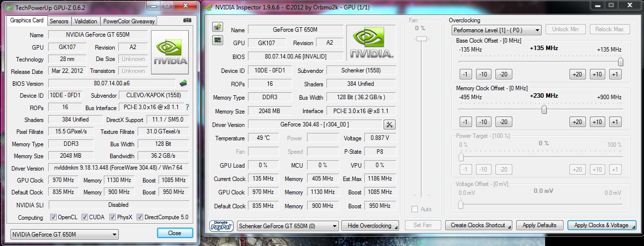Expand the Create Clocks Shortcut button arrow
The image size is (644, 246).
(509, 227)
